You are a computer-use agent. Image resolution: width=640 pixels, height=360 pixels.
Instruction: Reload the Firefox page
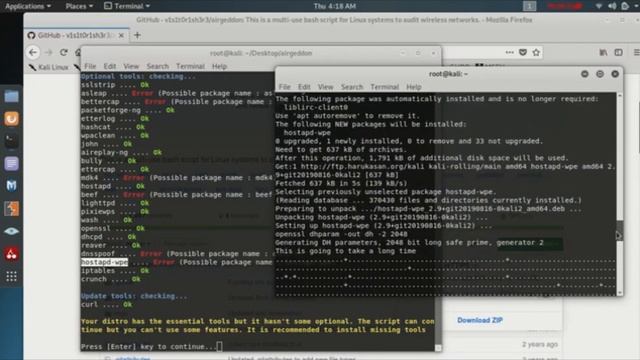[x=64, y=52]
